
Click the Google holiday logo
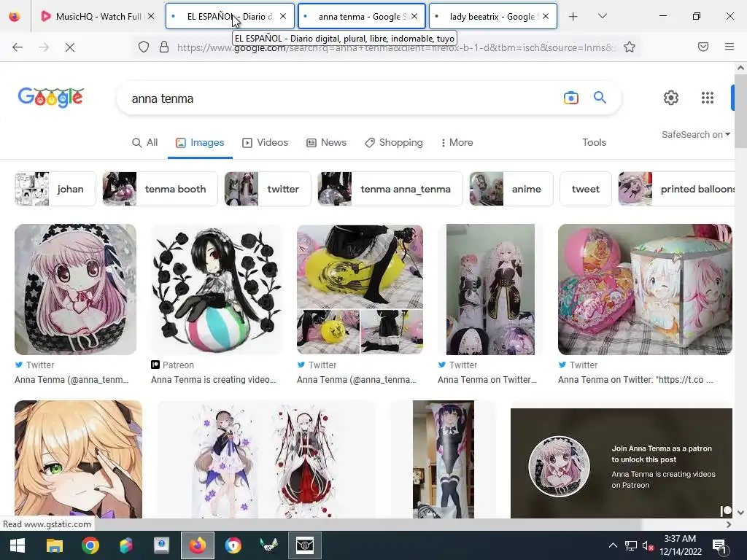click(51, 97)
